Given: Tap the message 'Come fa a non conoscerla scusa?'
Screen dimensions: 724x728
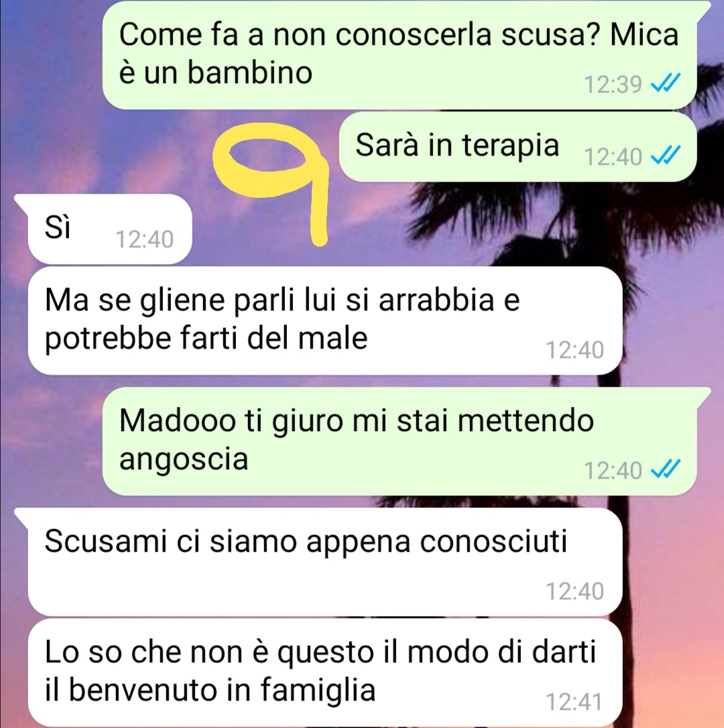Looking at the screenshot, I should click(x=400, y=54).
